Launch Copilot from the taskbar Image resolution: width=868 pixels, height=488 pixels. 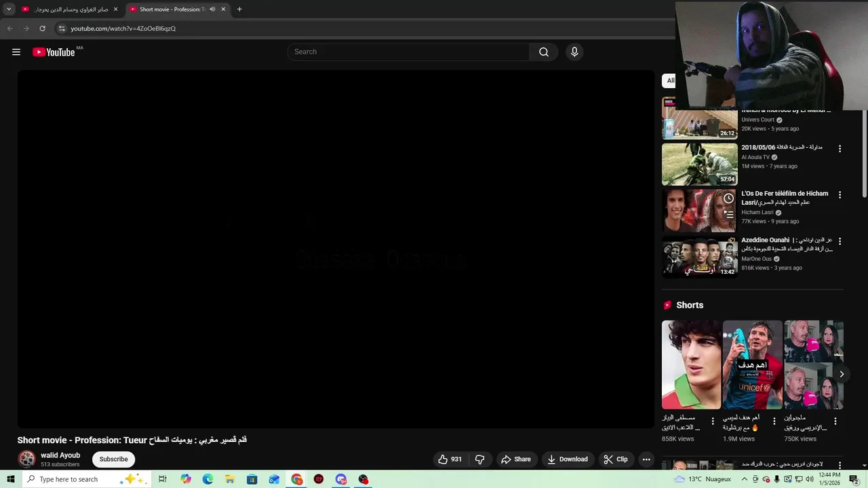tap(186, 479)
